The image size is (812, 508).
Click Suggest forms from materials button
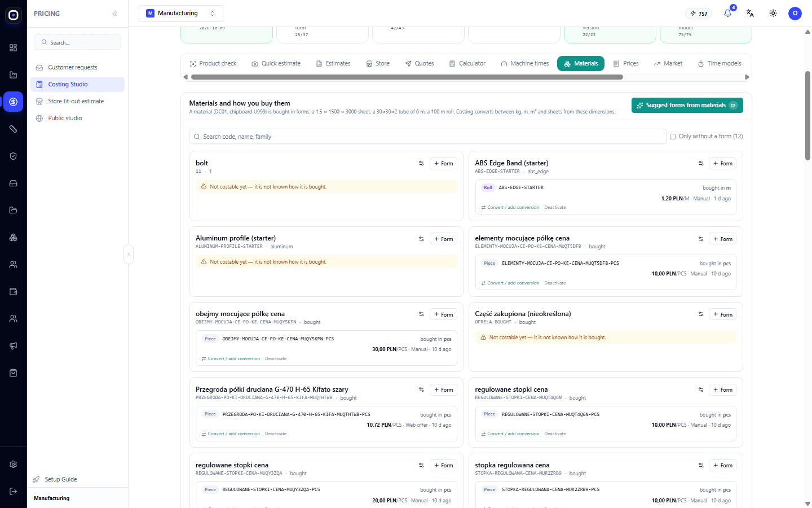[x=687, y=106]
